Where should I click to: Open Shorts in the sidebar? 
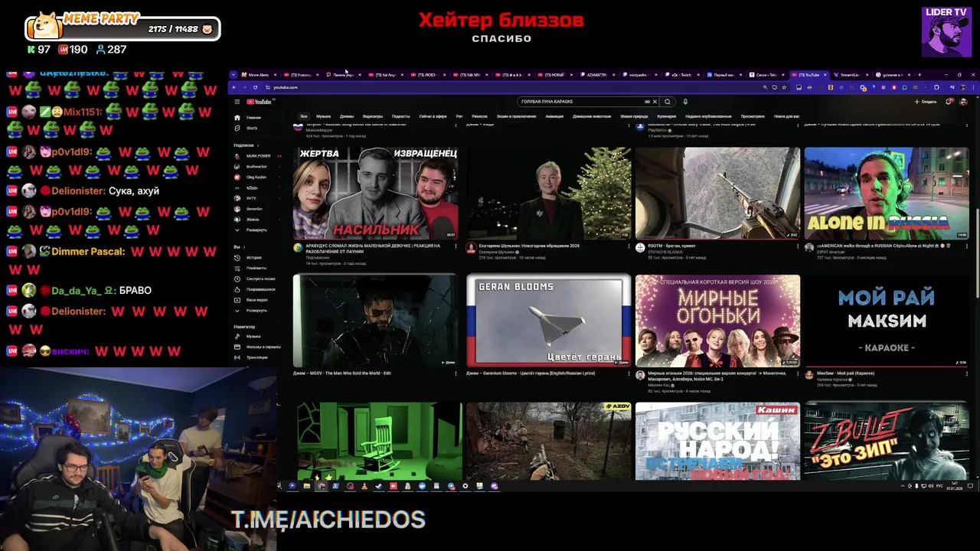pyautogui.click(x=249, y=128)
